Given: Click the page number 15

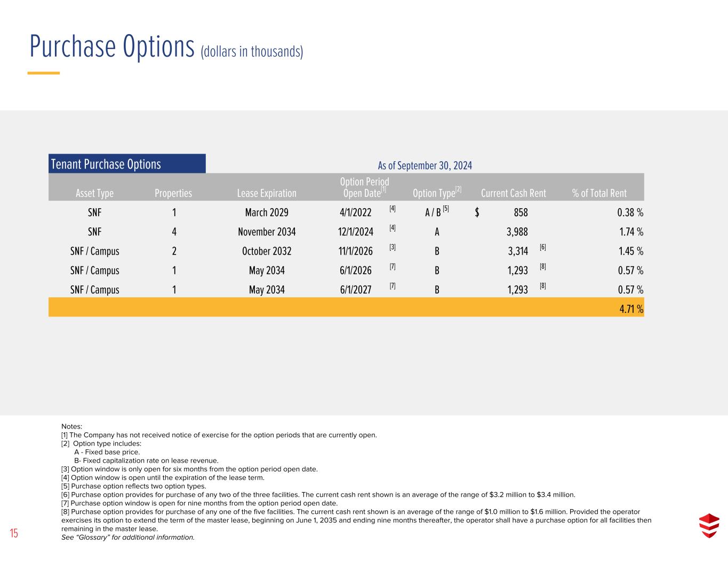Looking at the screenshot, I should coord(14,533).
